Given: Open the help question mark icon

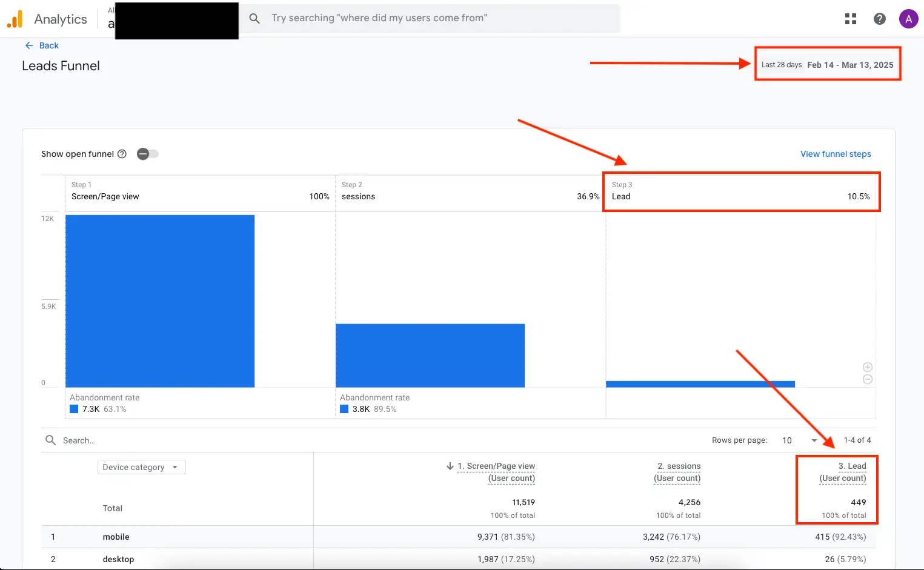Looking at the screenshot, I should (x=880, y=19).
